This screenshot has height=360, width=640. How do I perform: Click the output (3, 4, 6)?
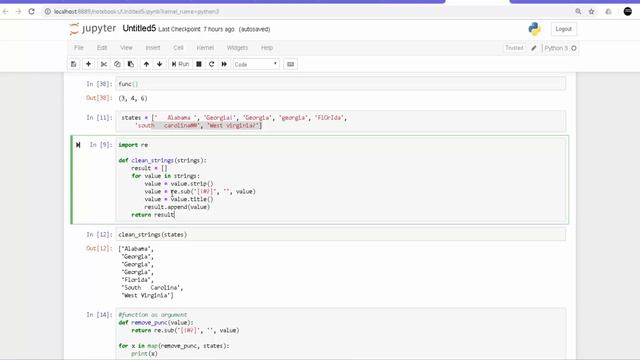click(x=133, y=98)
